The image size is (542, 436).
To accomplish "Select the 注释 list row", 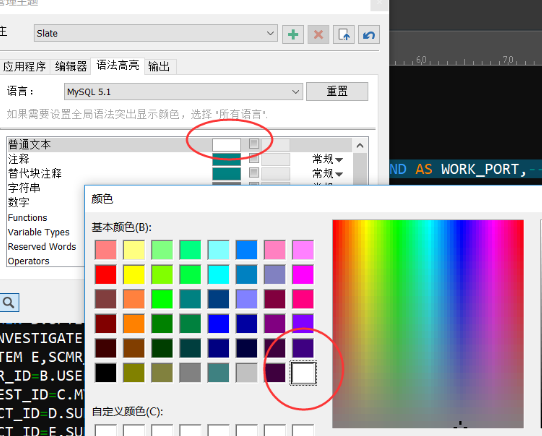I will [x=179, y=159].
